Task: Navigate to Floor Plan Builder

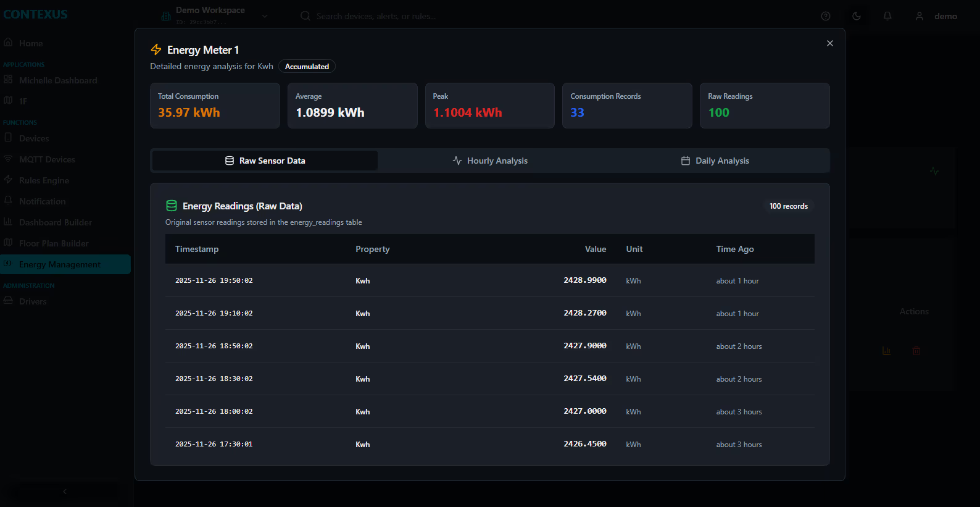Action: tap(54, 243)
